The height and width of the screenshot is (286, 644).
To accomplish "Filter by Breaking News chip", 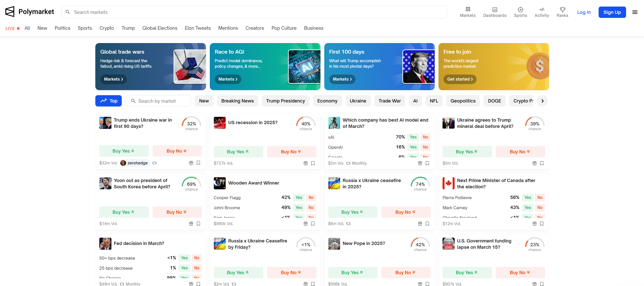I will (238, 101).
